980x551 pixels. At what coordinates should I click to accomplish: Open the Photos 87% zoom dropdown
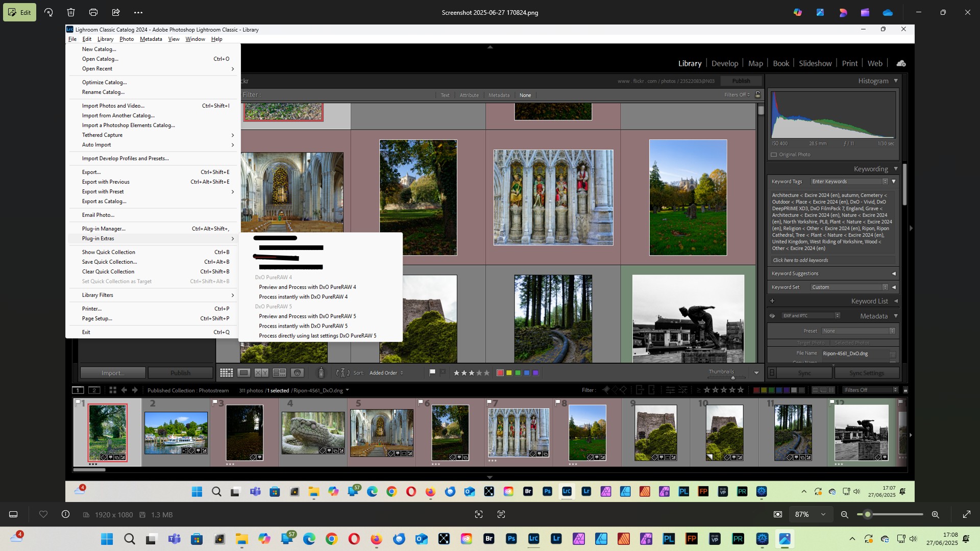(x=811, y=514)
